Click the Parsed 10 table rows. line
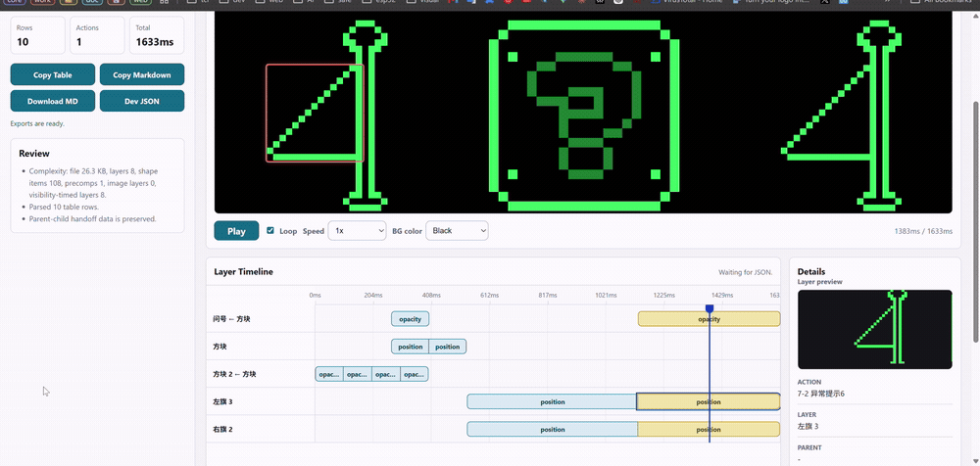Viewport: 980px width, 466px height. (64, 207)
